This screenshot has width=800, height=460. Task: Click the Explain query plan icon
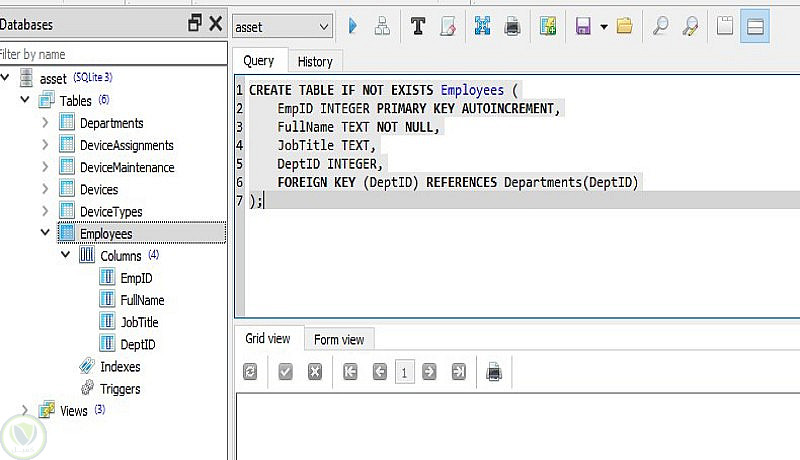pos(382,25)
